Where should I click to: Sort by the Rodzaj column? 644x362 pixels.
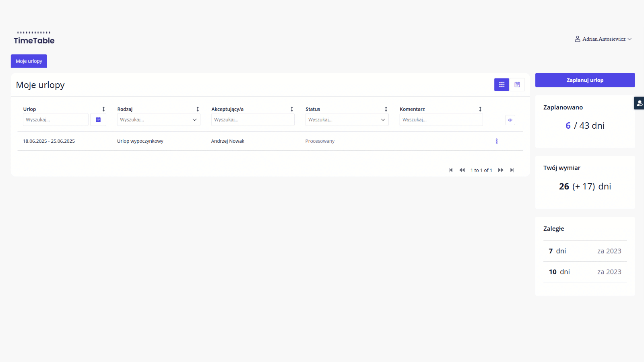198,109
